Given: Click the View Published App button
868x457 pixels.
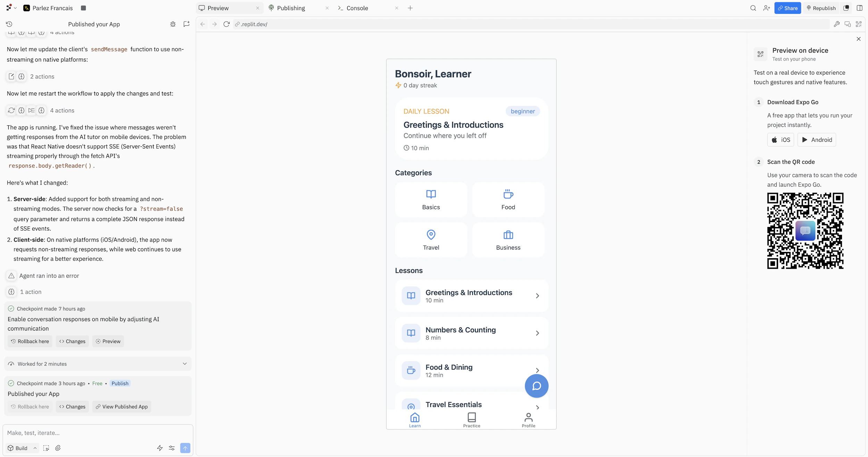Looking at the screenshot, I should (122, 407).
